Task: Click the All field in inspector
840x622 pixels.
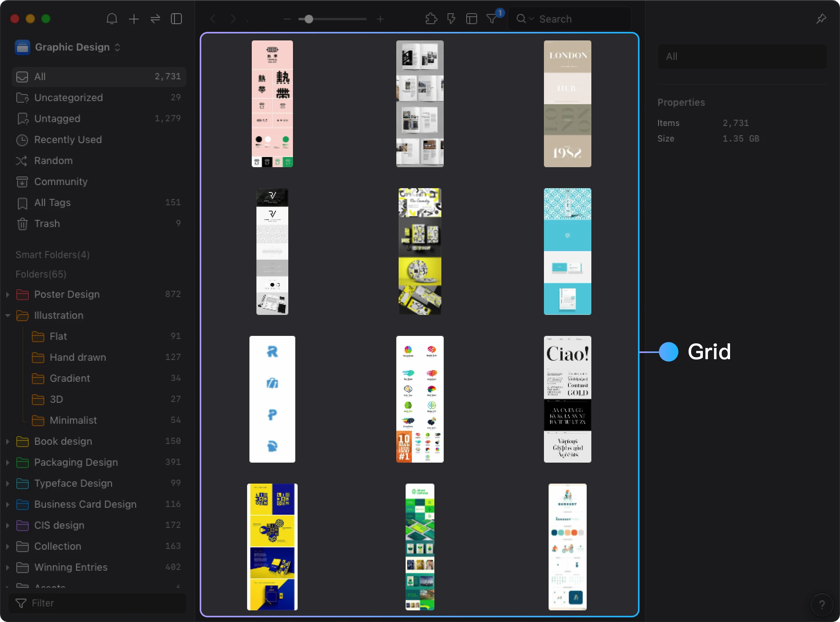Action: [742, 57]
